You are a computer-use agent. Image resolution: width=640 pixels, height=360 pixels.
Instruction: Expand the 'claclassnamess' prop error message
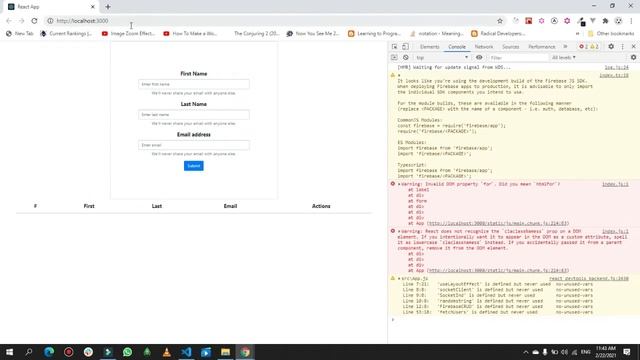click(x=399, y=231)
